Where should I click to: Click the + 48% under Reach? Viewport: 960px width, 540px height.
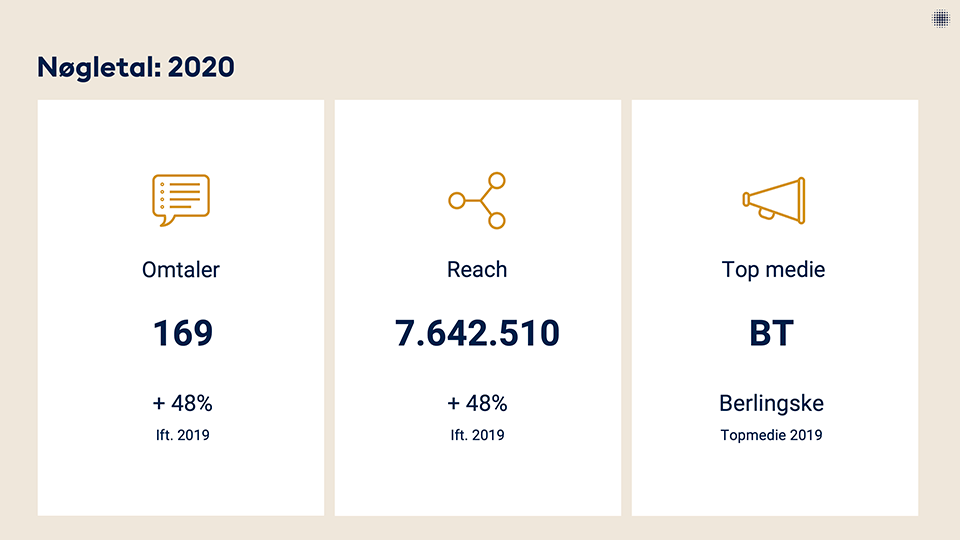(x=477, y=403)
